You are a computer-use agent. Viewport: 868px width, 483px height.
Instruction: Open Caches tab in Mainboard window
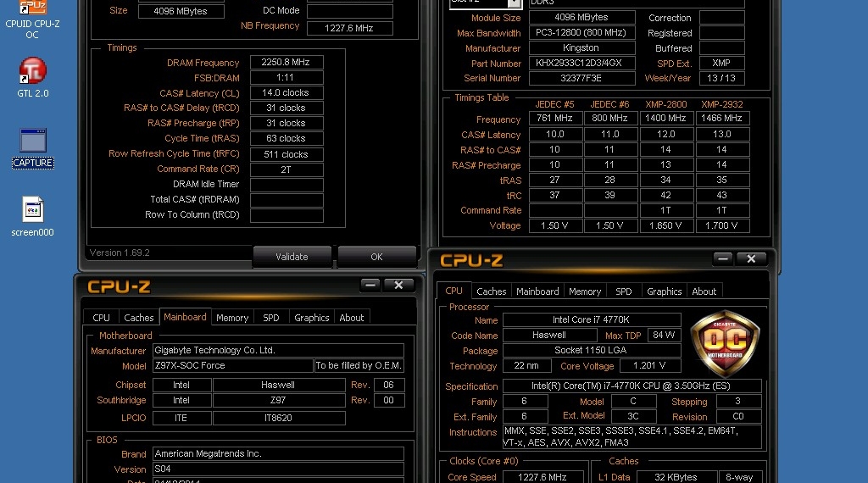[x=138, y=318]
